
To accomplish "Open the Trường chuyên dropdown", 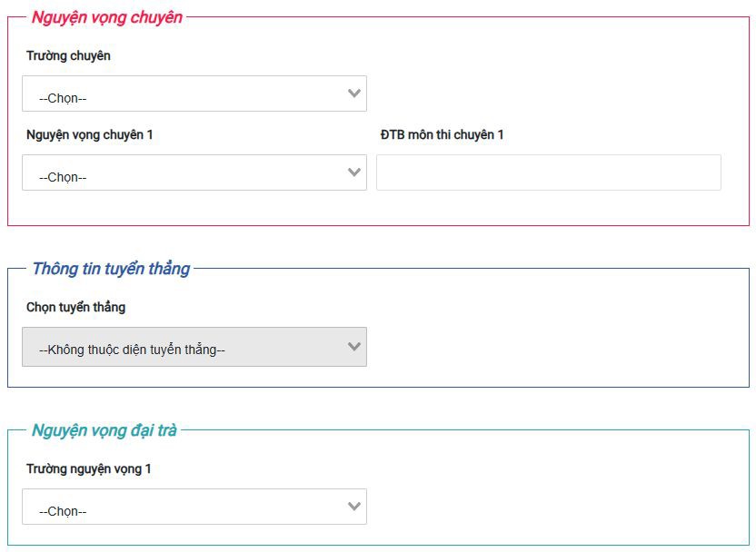I will point(194,94).
